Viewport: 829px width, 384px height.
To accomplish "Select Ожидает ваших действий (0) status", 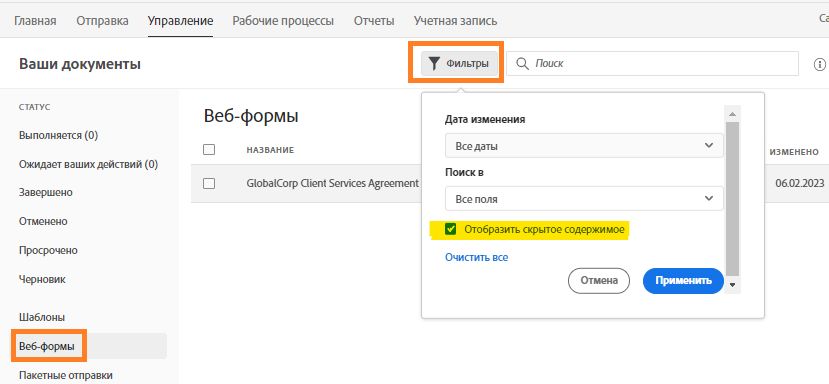I will (x=88, y=164).
